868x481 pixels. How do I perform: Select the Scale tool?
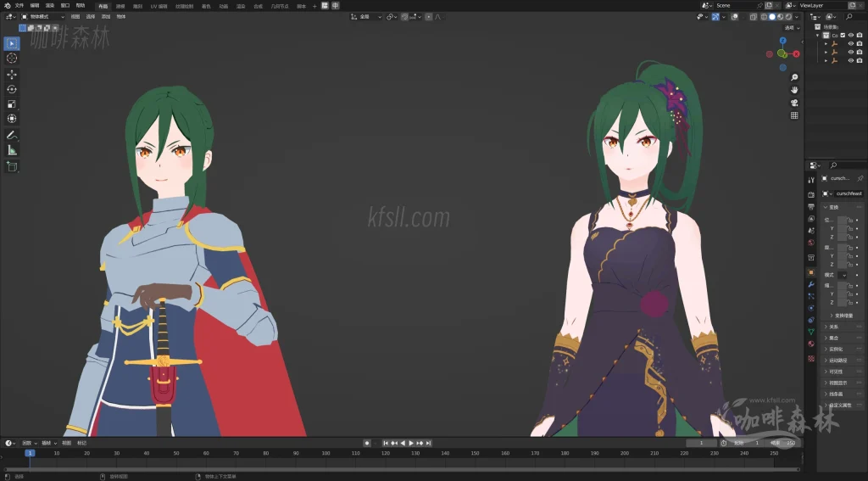point(12,104)
